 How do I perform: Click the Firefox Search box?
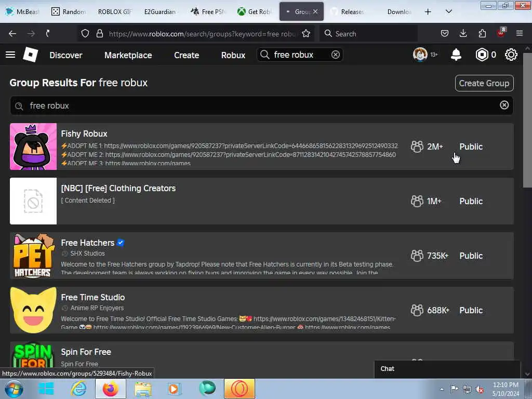[x=368, y=34]
